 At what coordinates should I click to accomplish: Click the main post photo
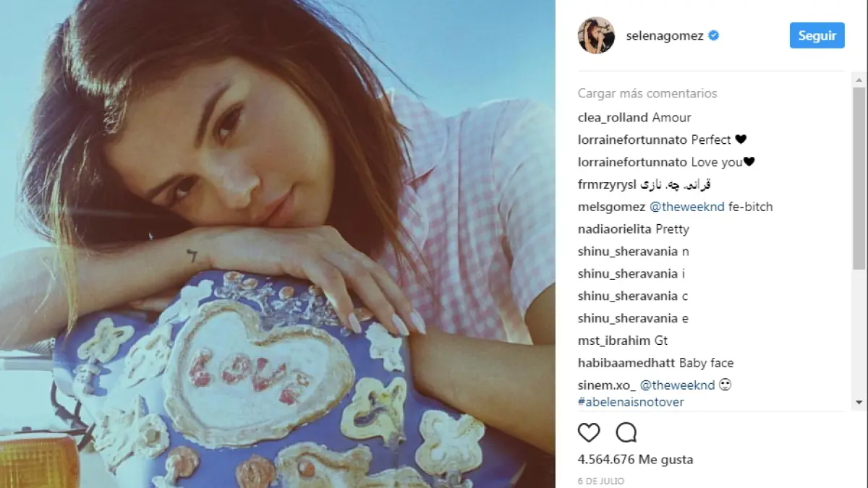click(x=278, y=244)
